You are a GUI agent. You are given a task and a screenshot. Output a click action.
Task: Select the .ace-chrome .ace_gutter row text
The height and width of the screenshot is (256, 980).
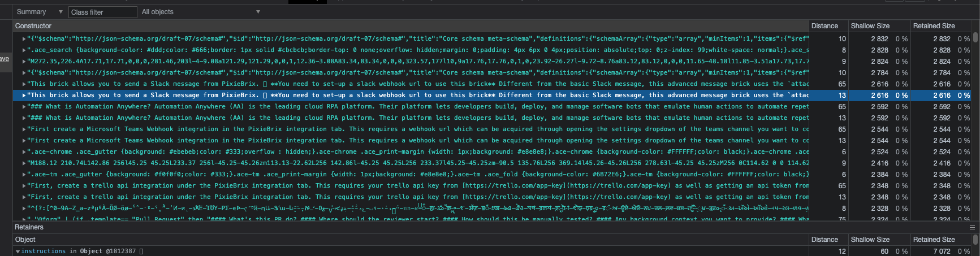pos(418,152)
